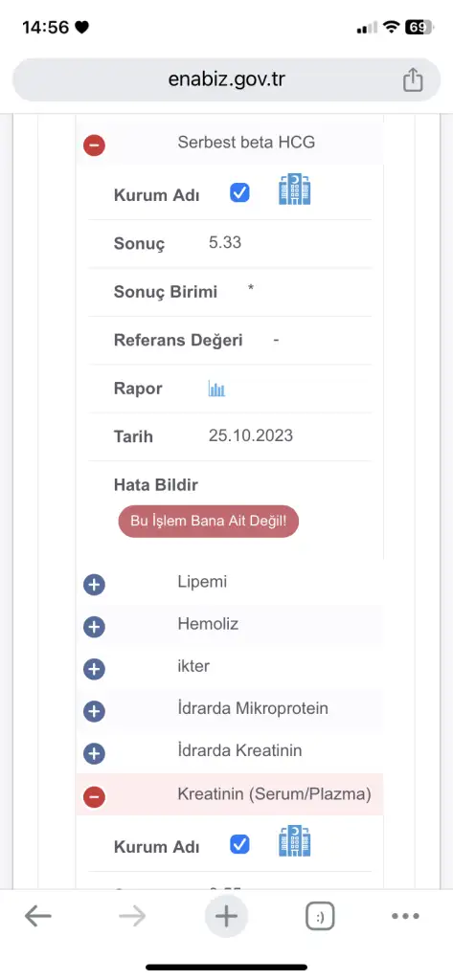The height and width of the screenshot is (980, 453).
Task: Expand the İdrarda Kreatinin row
Action: (x=94, y=754)
